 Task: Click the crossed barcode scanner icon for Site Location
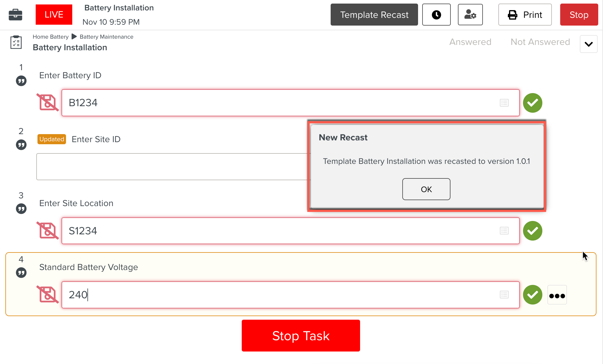[x=48, y=230]
